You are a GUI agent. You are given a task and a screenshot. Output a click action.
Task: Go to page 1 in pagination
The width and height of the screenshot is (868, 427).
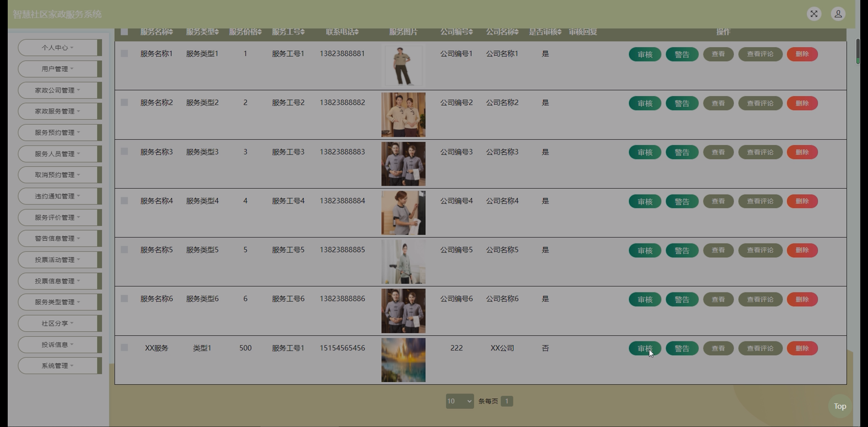click(507, 401)
